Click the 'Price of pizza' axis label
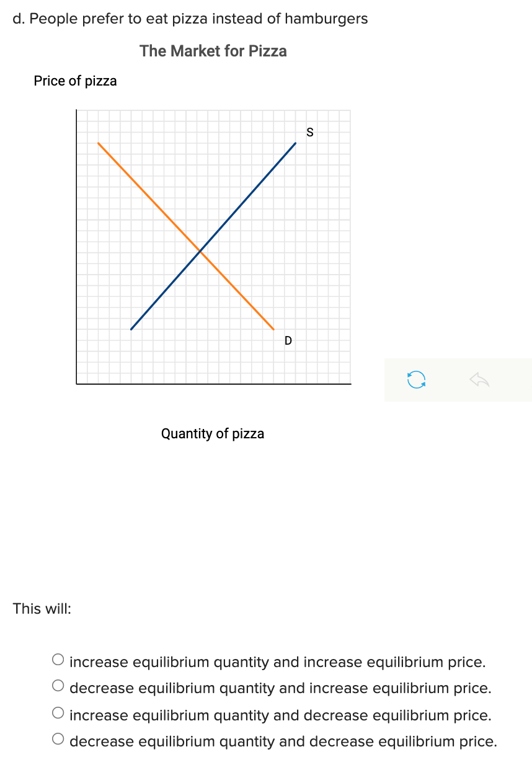This screenshot has width=532, height=765. pyautogui.click(x=75, y=81)
